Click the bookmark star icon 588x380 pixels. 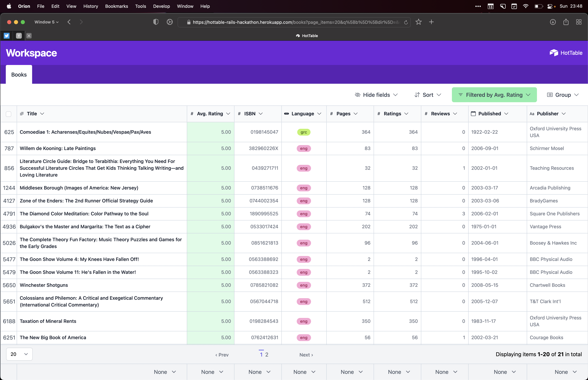pyautogui.click(x=419, y=22)
